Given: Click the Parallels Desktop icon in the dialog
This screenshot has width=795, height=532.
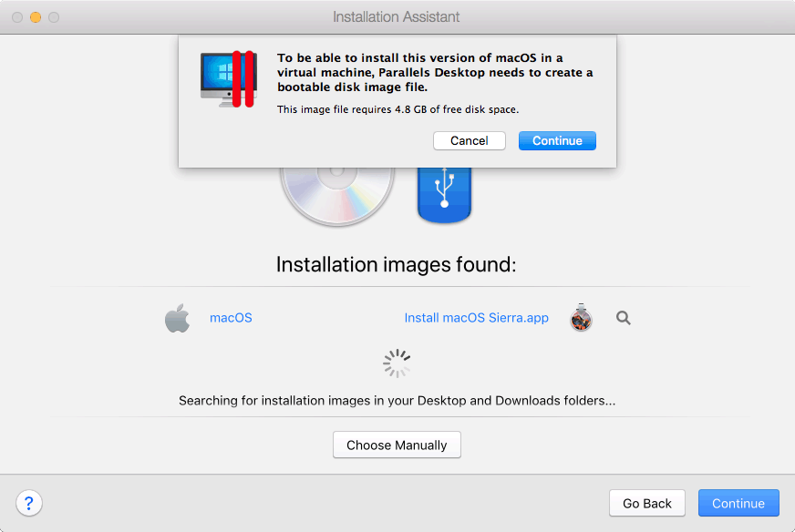Looking at the screenshot, I should (x=229, y=79).
